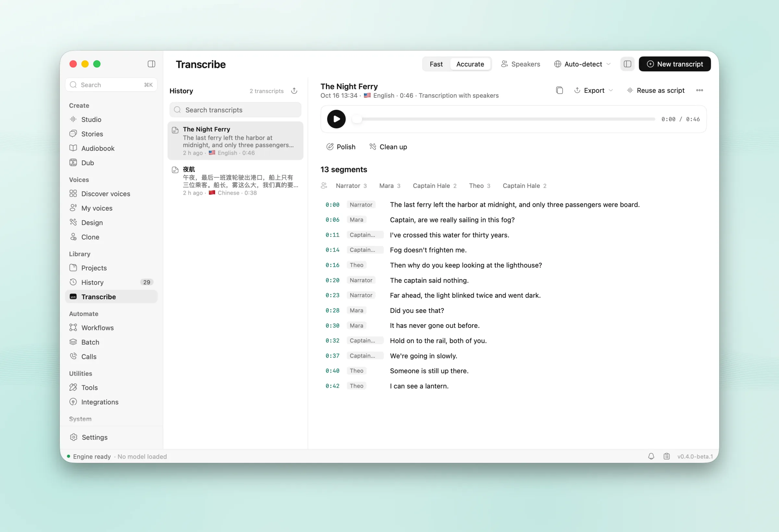Click the history upload icon
Viewport: 779px width, 532px height.
point(294,91)
